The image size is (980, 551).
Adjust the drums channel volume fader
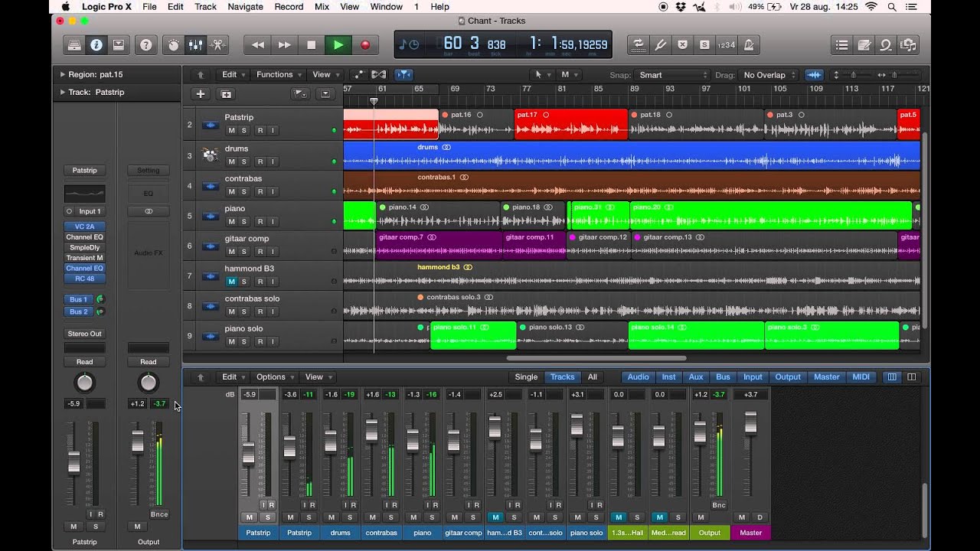[x=330, y=442]
